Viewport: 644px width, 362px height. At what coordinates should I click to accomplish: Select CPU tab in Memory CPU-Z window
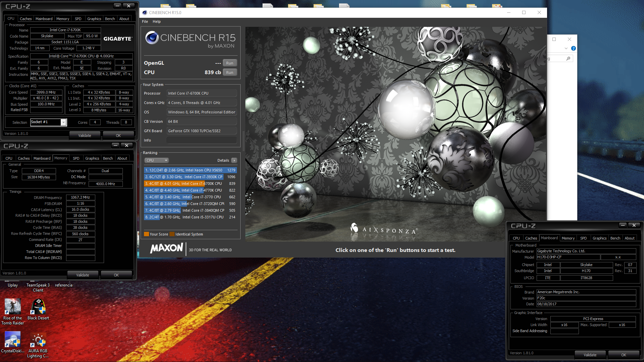pyautogui.click(x=9, y=158)
